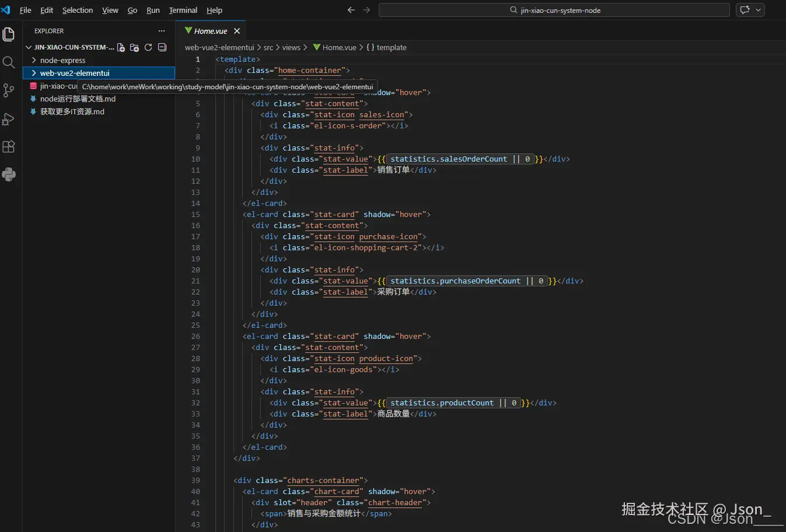Click the New File icon in Explorer
The image size is (786, 532).
pyautogui.click(x=121, y=48)
